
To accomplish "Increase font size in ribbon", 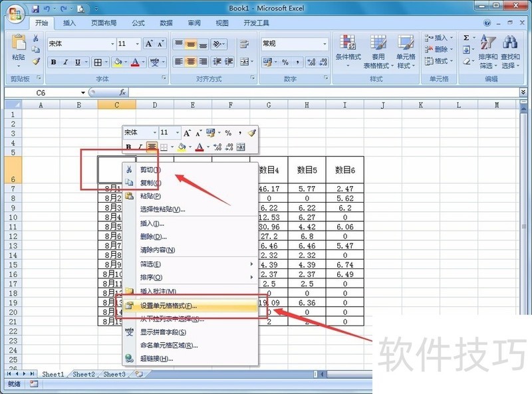I will pos(149,43).
